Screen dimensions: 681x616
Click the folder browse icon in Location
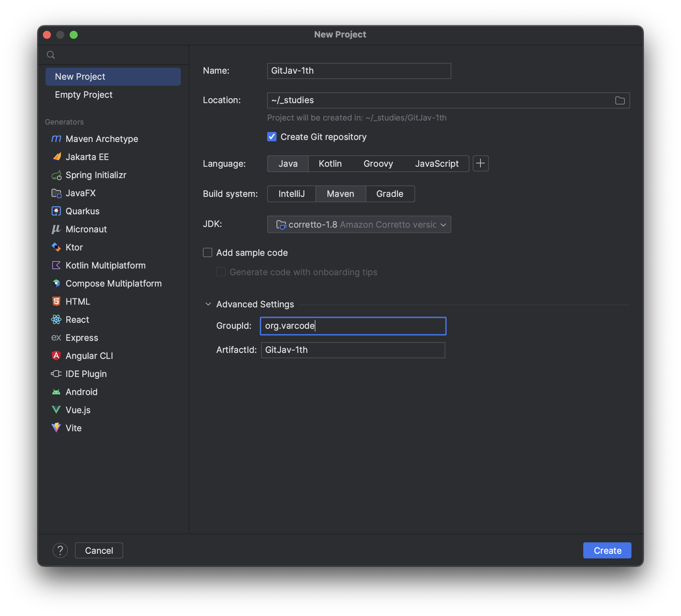(619, 100)
